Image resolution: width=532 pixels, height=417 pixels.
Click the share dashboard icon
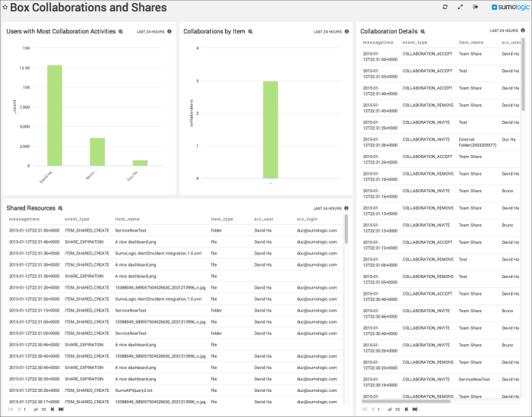click(476, 8)
